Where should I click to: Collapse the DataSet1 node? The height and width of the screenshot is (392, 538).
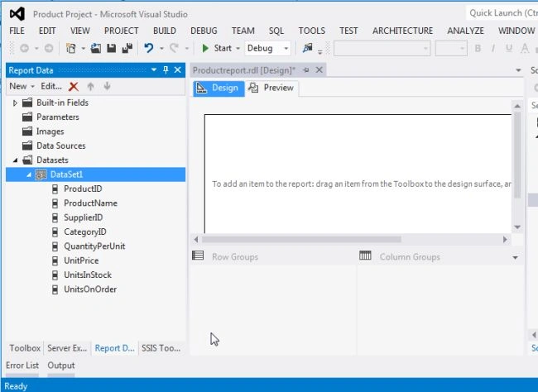29,174
